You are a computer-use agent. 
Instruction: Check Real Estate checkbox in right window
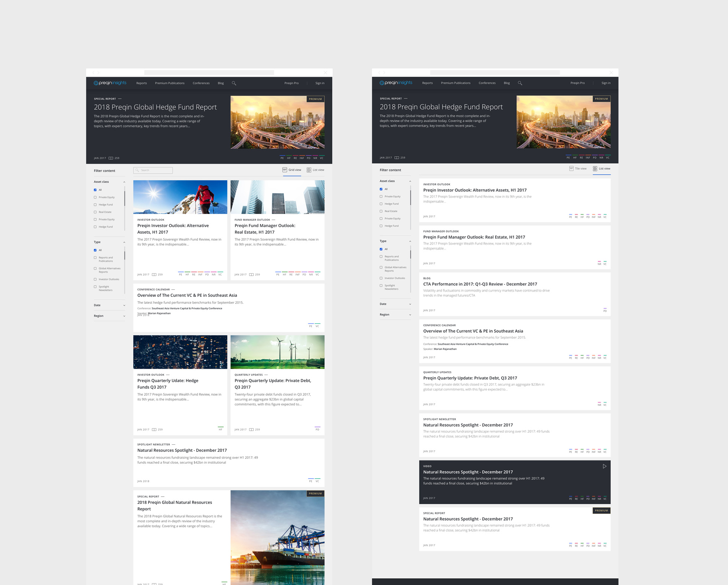[381, 211]
